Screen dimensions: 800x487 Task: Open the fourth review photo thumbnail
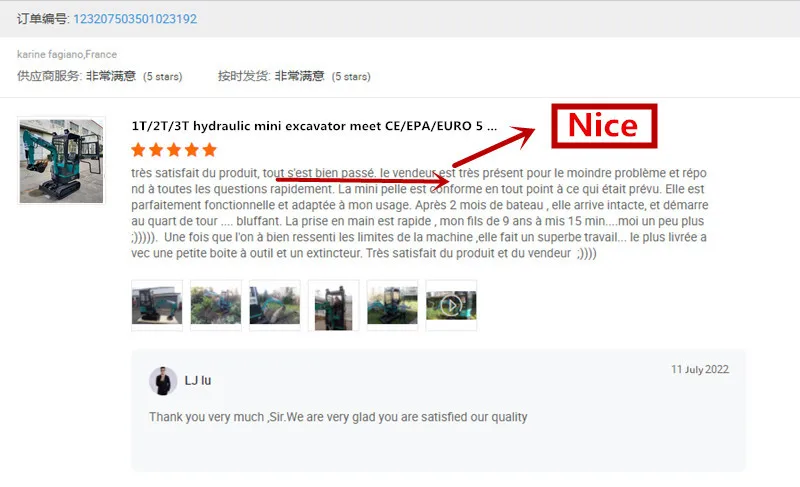tap(334, 305)
